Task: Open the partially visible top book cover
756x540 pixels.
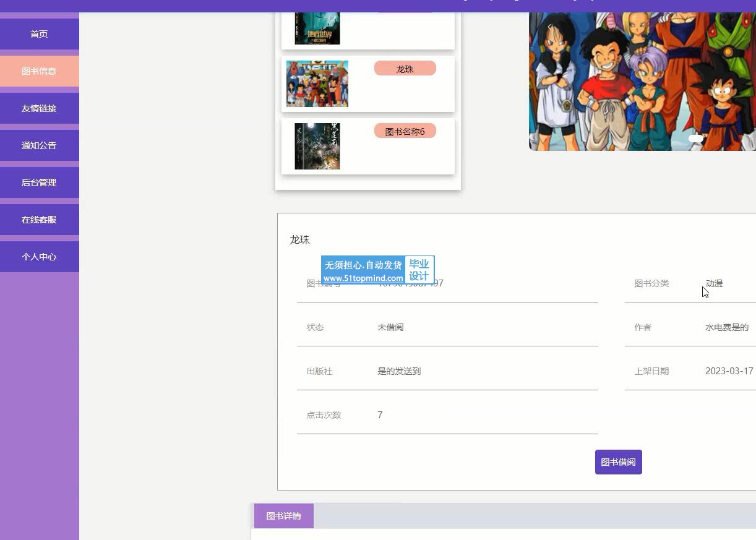Action: [x=317, y=28]
